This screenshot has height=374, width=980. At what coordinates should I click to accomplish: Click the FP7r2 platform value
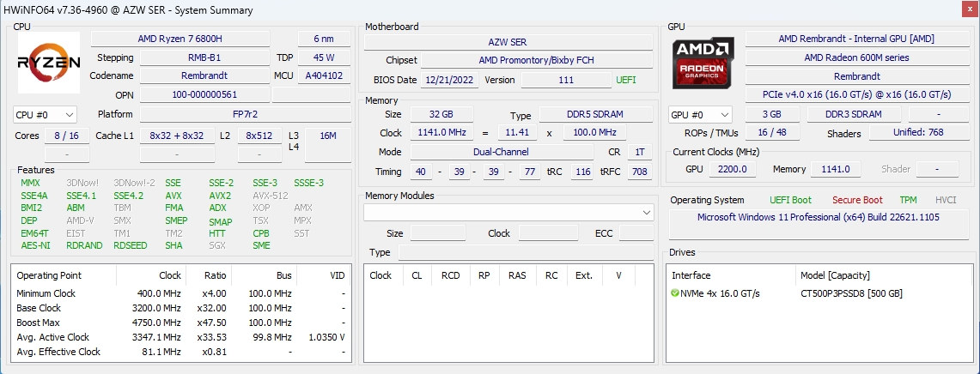[x=245, y=114]
